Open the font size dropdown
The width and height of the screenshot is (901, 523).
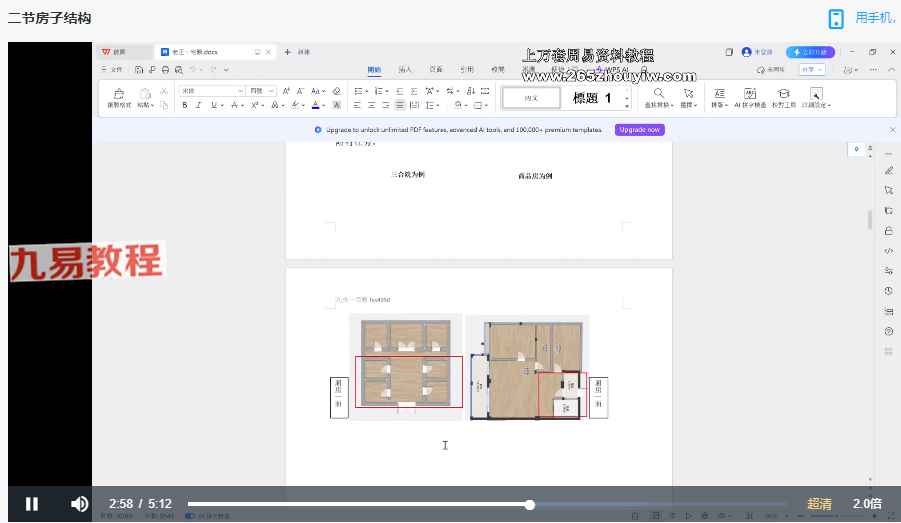point(272,91)
